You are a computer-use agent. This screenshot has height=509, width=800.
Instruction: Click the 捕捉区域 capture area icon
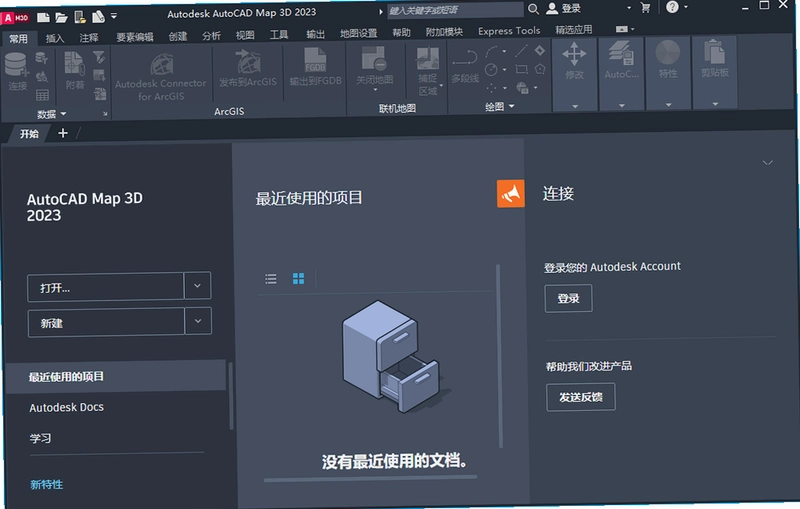[x=428, y=59]
